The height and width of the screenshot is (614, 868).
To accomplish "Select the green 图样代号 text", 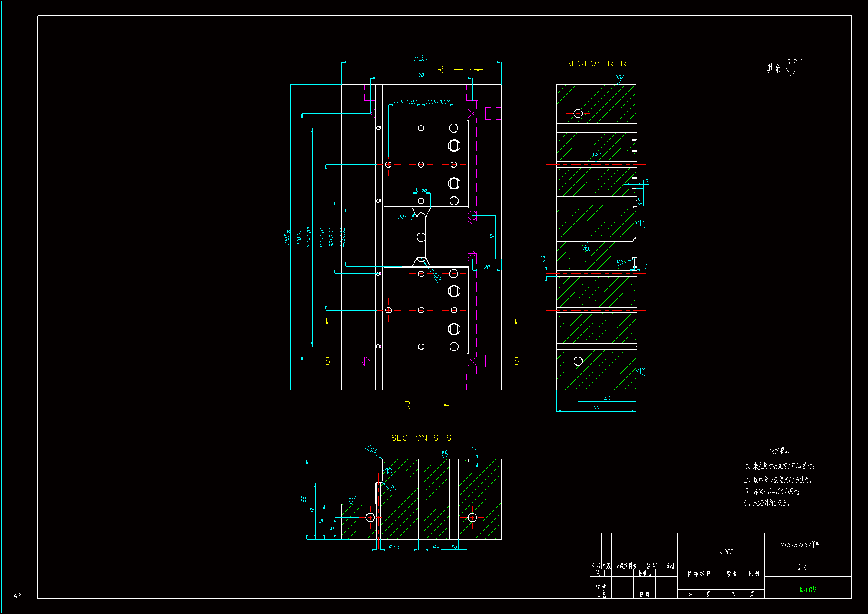I will pyautogui.click(x=808, y=589).
